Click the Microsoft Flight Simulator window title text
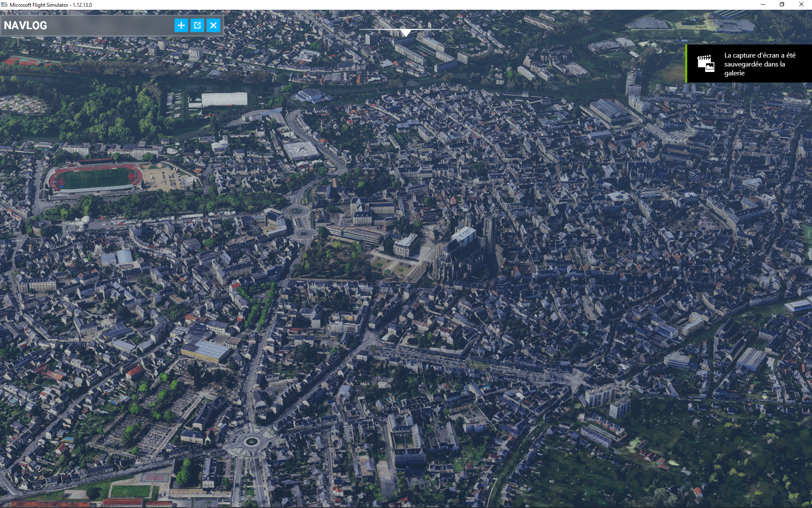The width and height of the screenshot is (812, 508). click(x=51, y=5)
